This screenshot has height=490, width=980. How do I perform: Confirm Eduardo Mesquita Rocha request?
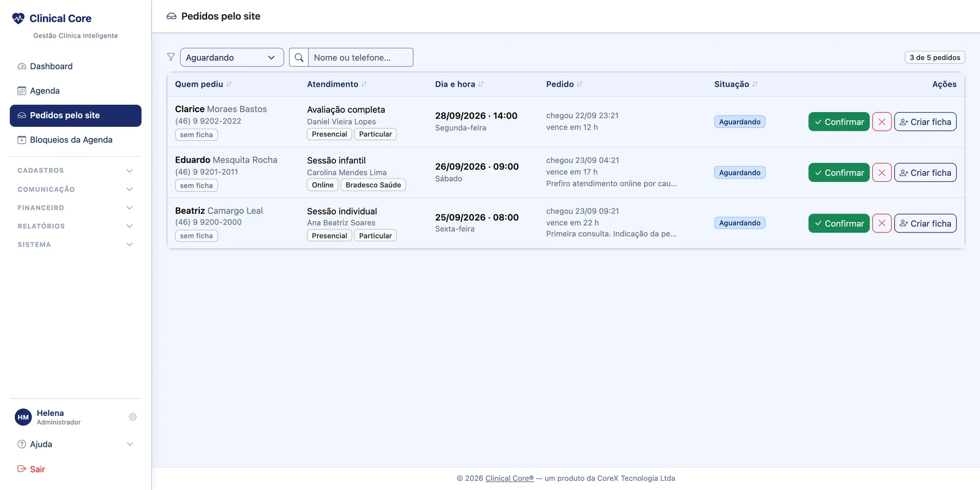pos(839,173)
